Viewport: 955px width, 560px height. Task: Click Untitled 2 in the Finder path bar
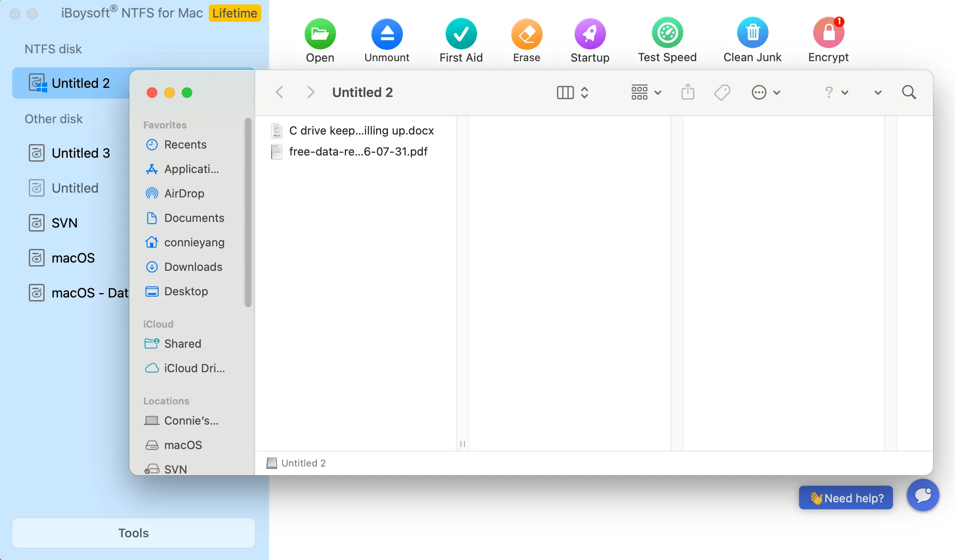296,463
